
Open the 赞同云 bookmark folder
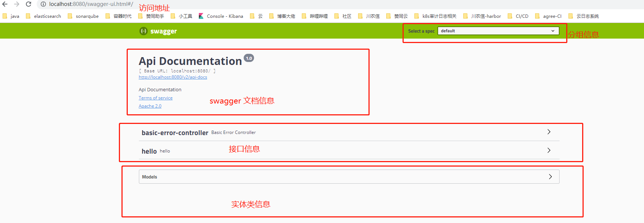[x=397, y=16]
